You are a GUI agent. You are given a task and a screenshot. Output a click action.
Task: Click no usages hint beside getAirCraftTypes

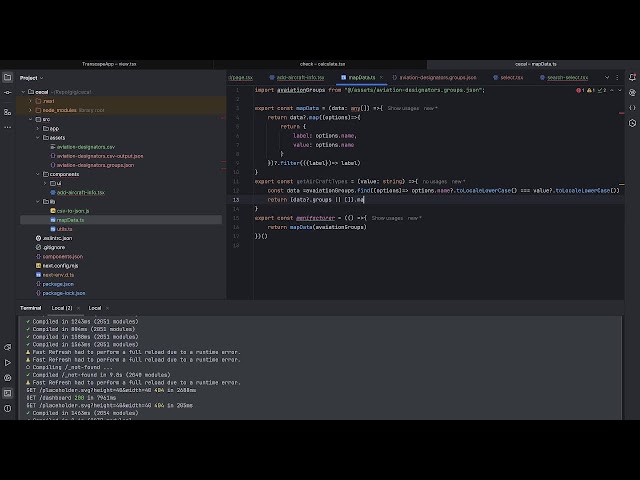click(435, 181)
